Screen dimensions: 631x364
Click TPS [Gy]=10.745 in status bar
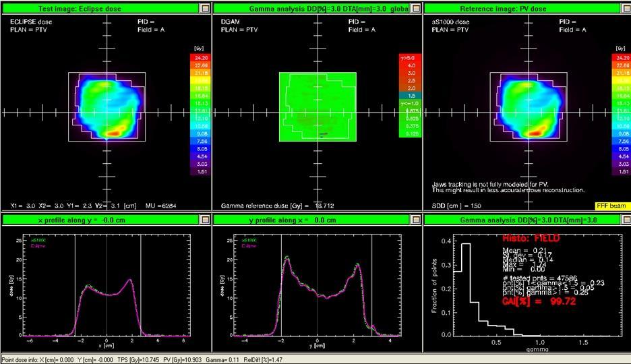[x=138, y=359]
